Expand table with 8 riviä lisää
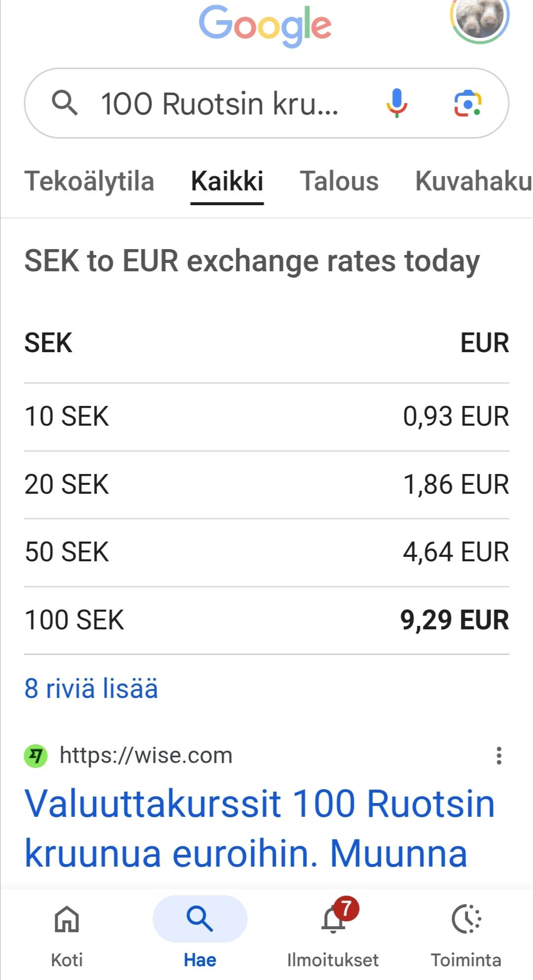Viewport: 533px width, 980px height. point(91,689)
